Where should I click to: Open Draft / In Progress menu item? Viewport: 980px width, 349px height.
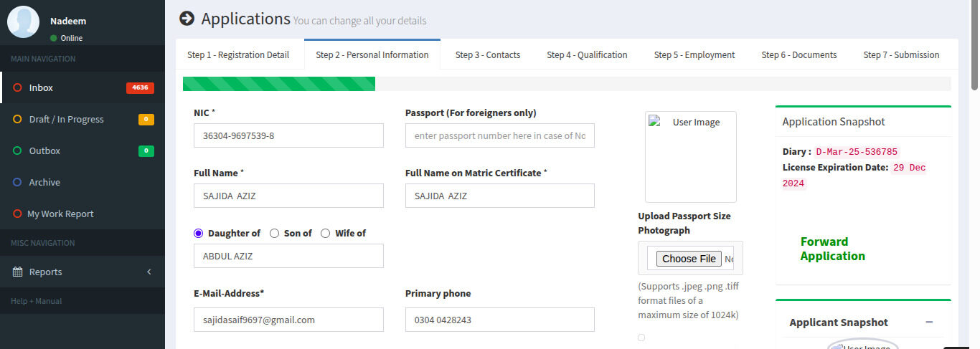(x=83, y=119)
